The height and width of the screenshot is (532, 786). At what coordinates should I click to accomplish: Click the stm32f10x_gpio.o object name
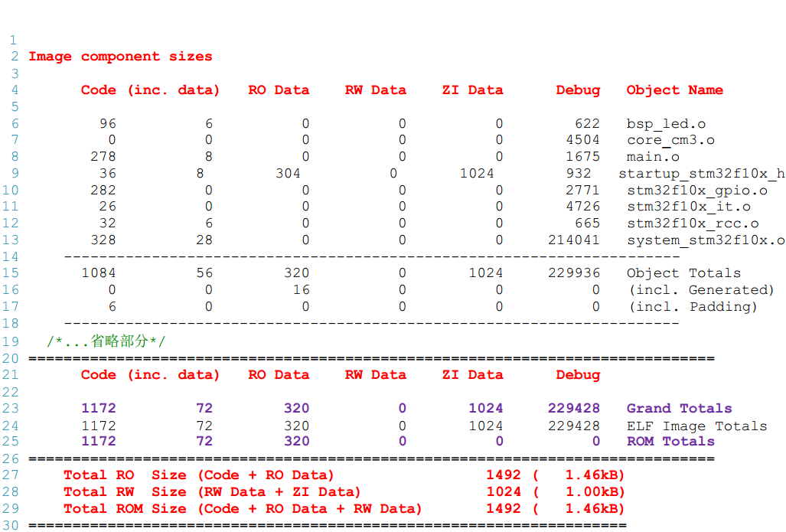[697, 191]
